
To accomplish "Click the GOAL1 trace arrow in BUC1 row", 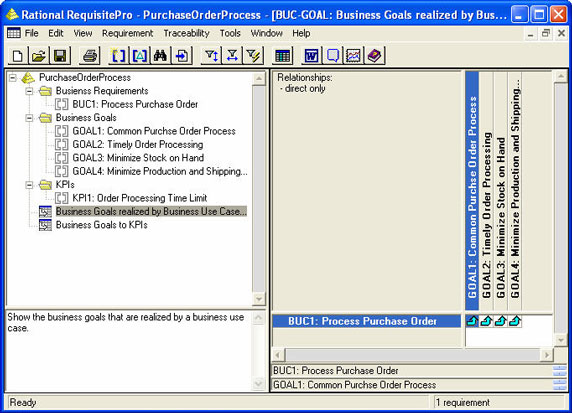I will coord(472,321).
